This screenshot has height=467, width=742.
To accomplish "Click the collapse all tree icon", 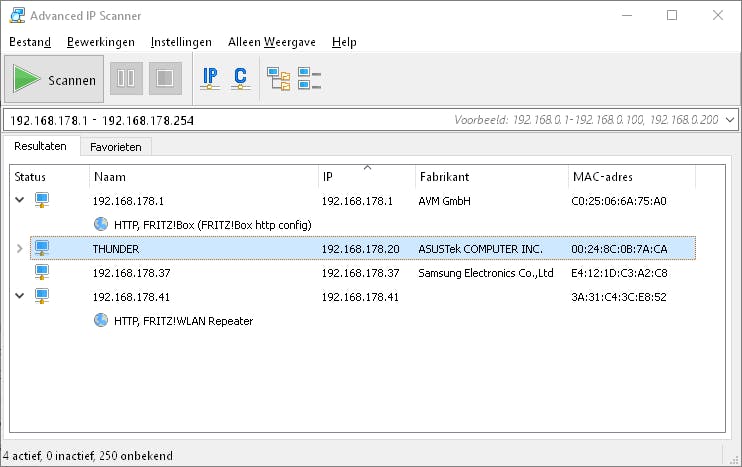I will coord(309,78).
